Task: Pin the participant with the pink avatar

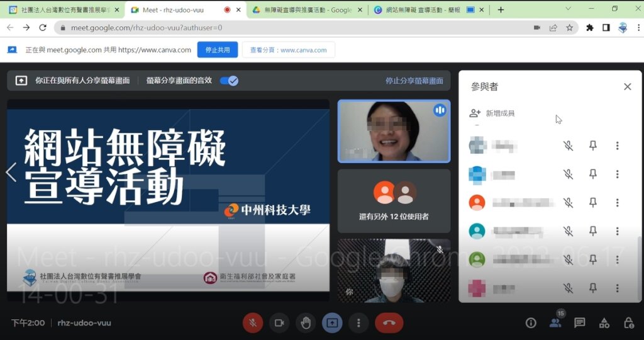Action: [592, 288]
